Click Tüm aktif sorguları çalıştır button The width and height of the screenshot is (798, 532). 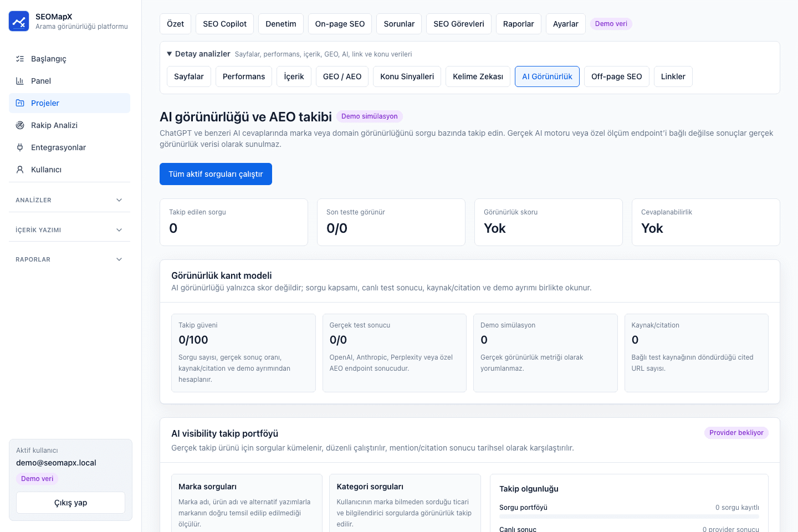pyautogui.click(x=216, y=174)
